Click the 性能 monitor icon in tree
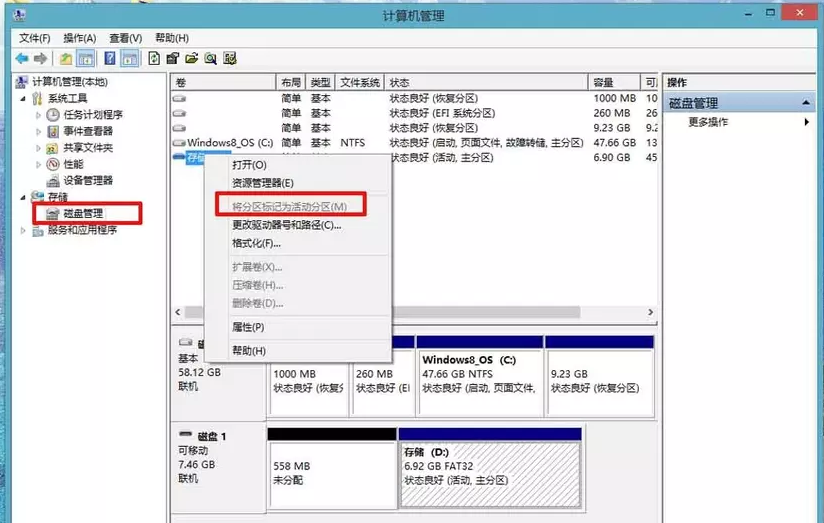Image resolution: width=824 pixels, height=523 pixels. pyautogui.click(x=53, y=164)
